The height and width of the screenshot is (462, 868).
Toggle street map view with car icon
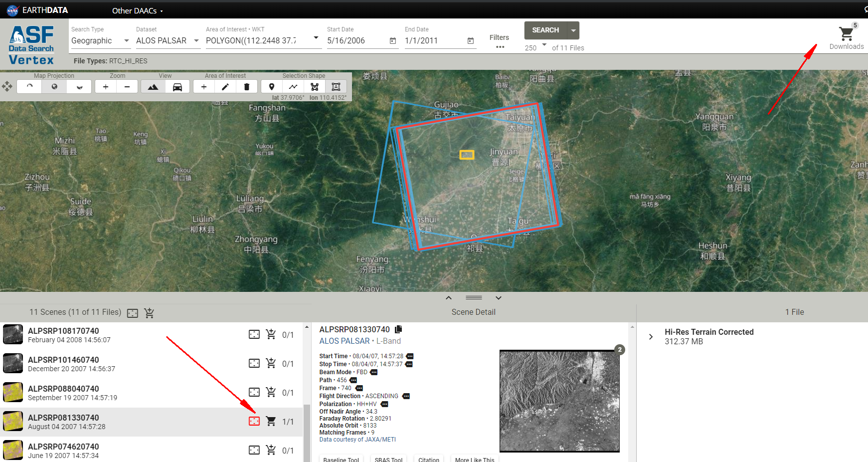177,86
